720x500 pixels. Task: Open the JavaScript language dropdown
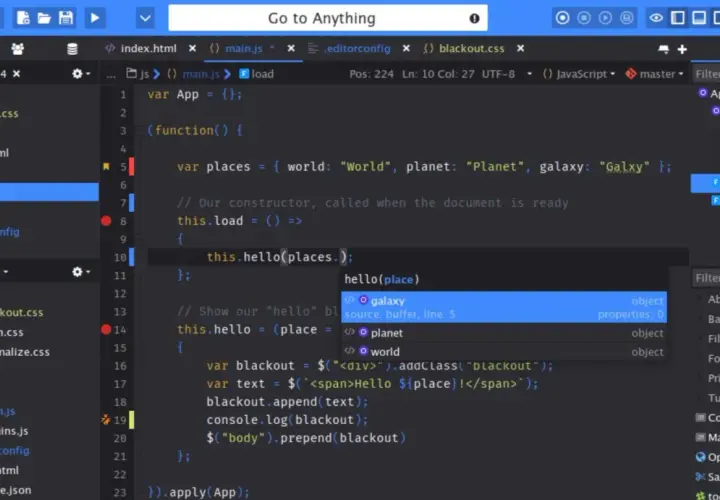point(579,74)
